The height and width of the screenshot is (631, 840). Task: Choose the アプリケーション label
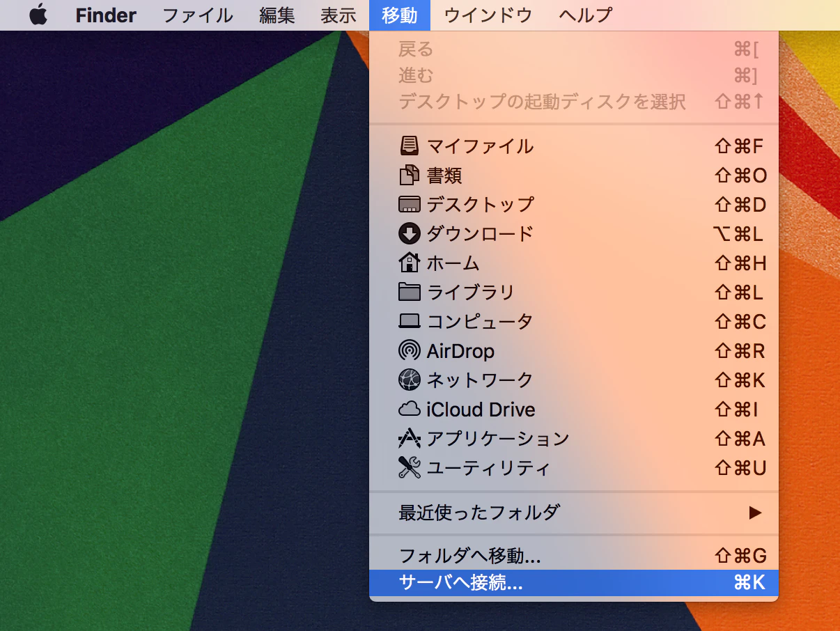499,438
